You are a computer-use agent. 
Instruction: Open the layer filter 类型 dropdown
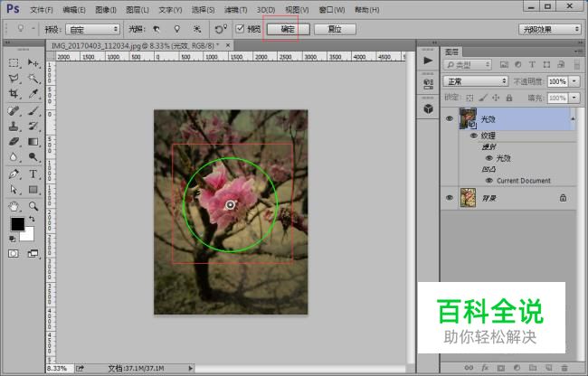click(467, 65)
